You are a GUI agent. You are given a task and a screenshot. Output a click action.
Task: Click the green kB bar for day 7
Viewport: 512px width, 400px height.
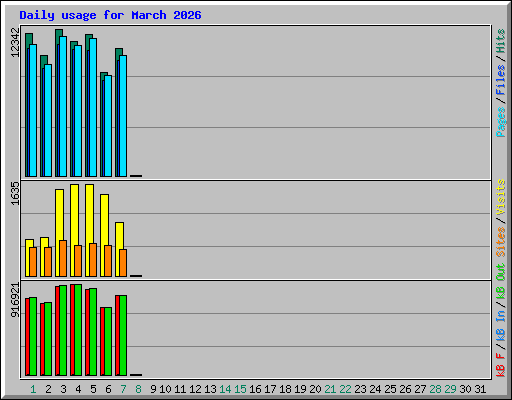point(123,335)
